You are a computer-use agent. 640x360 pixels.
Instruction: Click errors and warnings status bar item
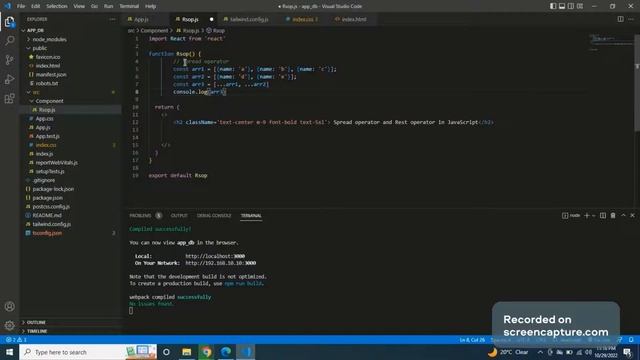point(16,340)
